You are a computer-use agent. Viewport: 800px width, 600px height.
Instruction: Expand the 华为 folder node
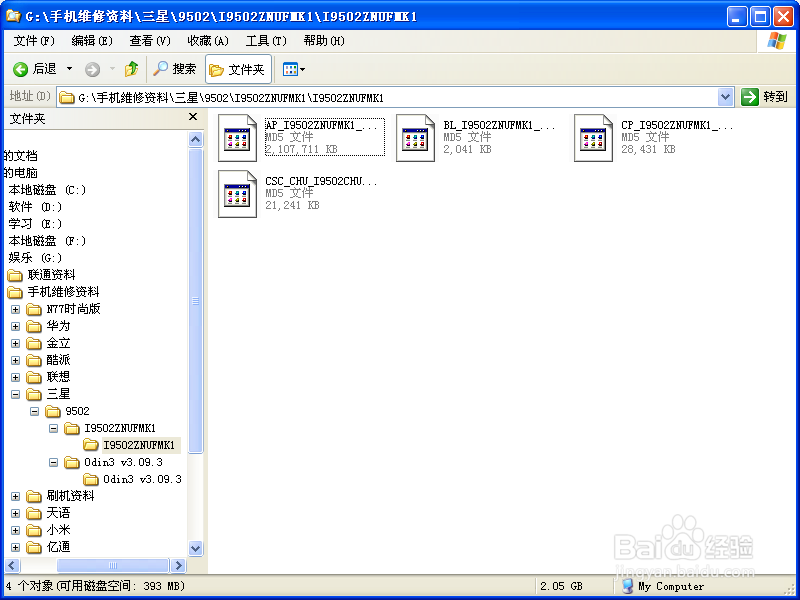15,326
